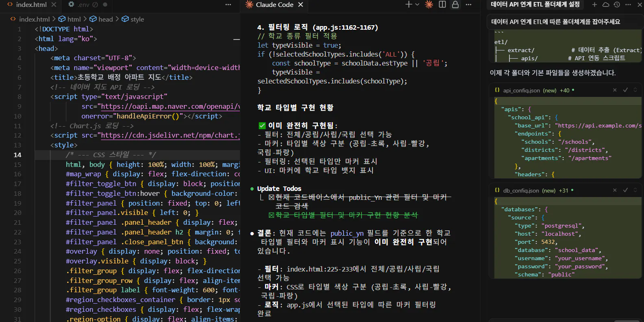Click the #overlay.visible CSS rule

click(x=136, y=261)
